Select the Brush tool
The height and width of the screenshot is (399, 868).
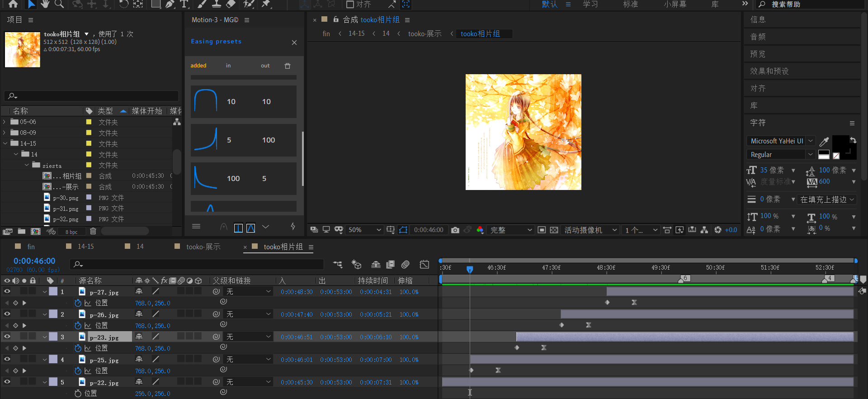pyautogui.click(x=202, y=4)
